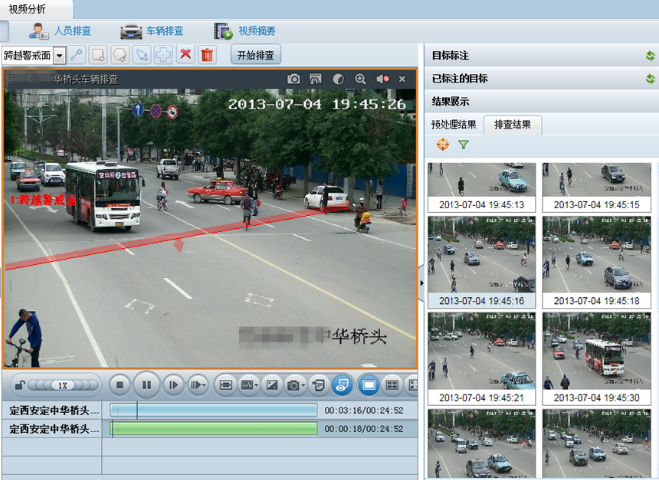Viewport: 659px width, 480px height.
Task: Take a snapshot with the video header camera icon
Action: pyautogui.click(x=293, y=79)
